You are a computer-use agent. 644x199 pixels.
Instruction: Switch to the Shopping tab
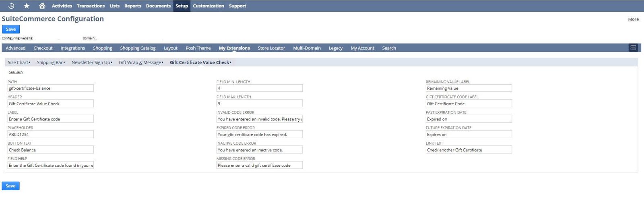(x=103, y=48)
